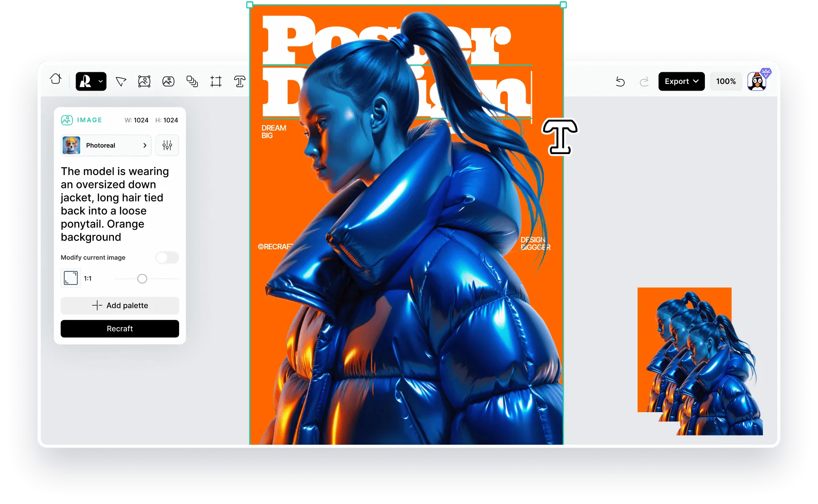Toggle Modify current image switch

(x=167, y=257)
